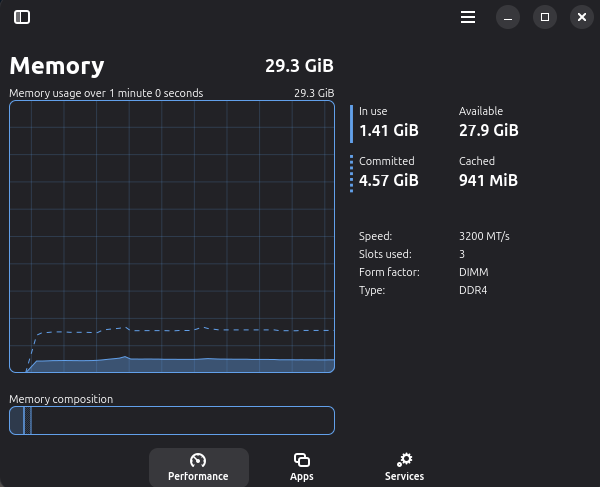The width and height of the screenshot is (600, 487).
Task: Click the DIMM form factor value
Action: coord(474,273)
